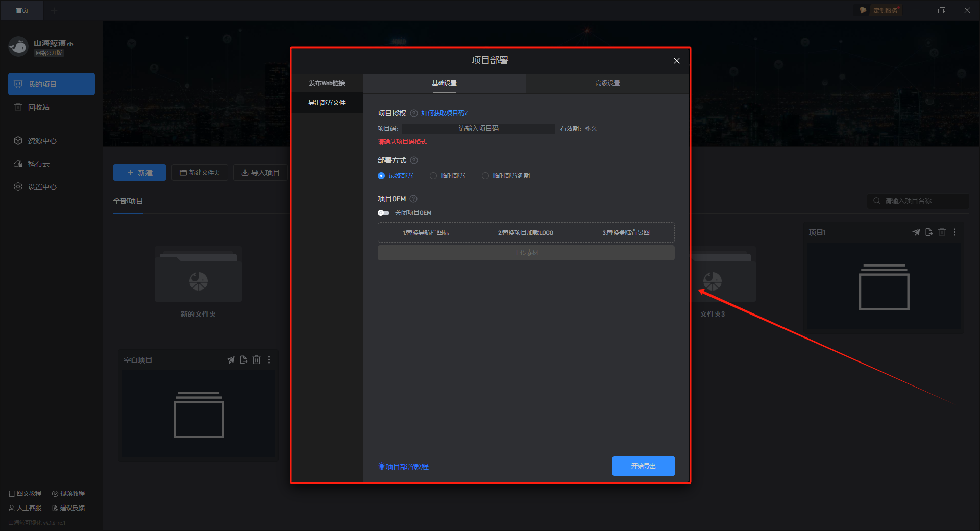Click the 开始导出 button
The height and width of the screenshot is (531, 980).
click(643, 466)
